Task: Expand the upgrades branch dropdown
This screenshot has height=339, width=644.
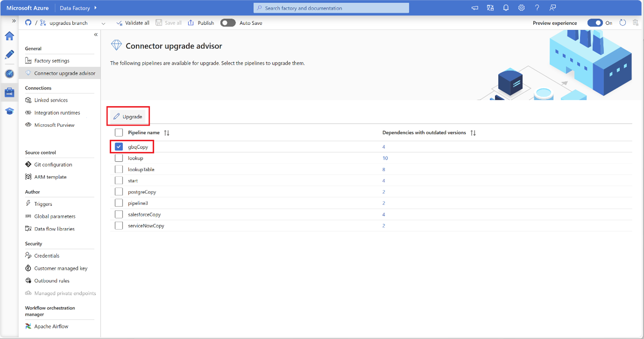Action: point(103,23)
